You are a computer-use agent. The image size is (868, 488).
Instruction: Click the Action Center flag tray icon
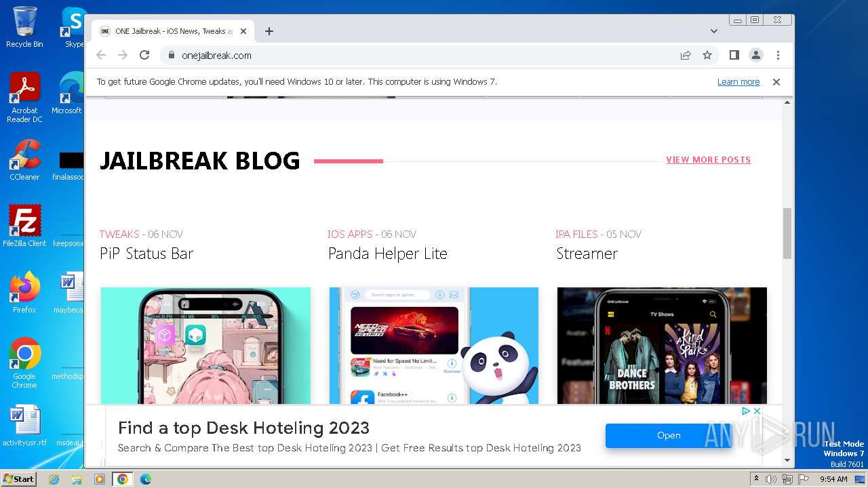tap(802, 479)
